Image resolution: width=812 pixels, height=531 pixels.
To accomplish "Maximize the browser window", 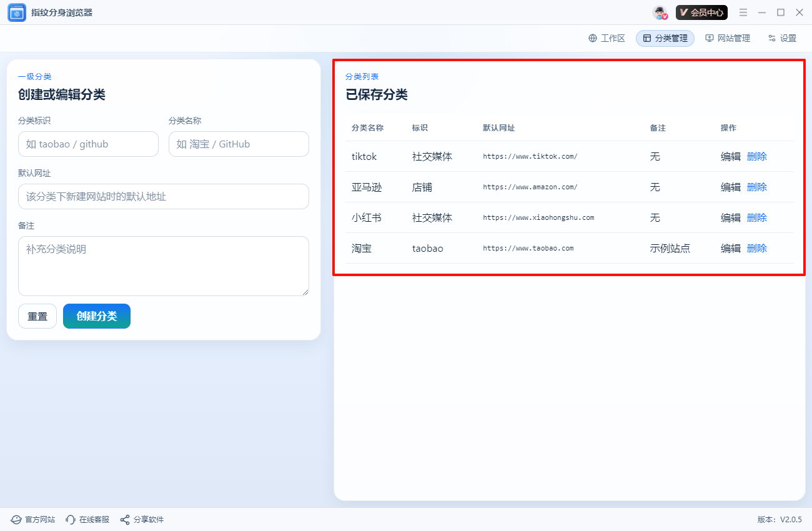I will coord(781,12).
